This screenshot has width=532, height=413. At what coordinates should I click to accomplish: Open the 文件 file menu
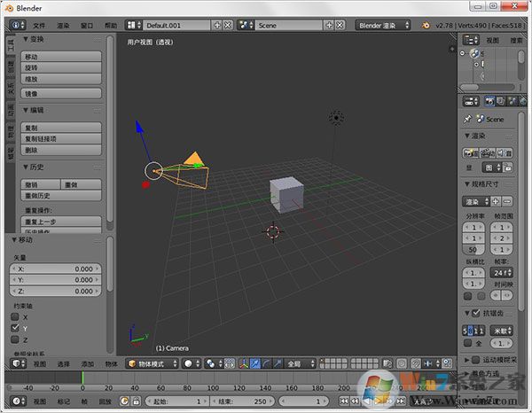click(x=41, y=26)
